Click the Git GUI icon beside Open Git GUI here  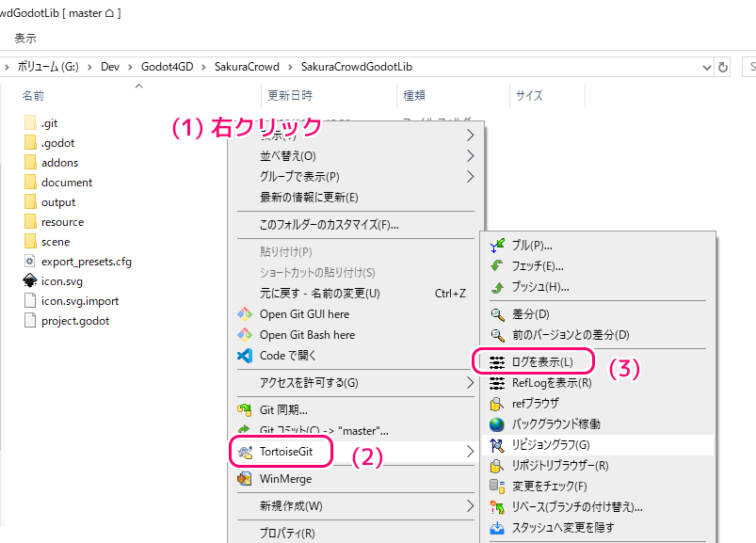tap(245, 314)
